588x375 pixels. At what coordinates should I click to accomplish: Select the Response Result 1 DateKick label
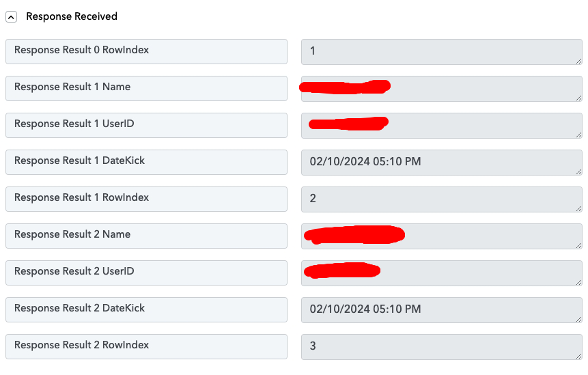click(x=146, y=162)
